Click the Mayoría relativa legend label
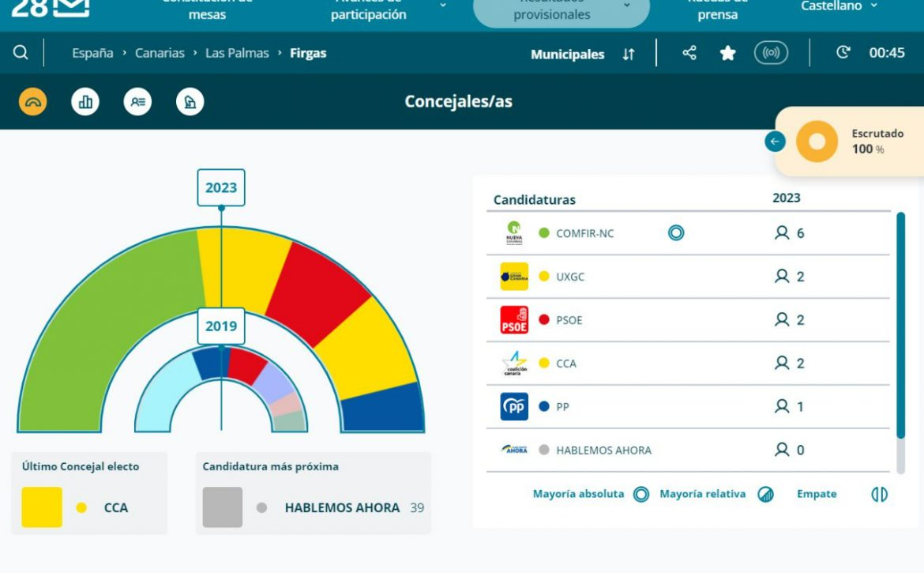The width and height of the screenshot is (924, 573). [702, 494]
